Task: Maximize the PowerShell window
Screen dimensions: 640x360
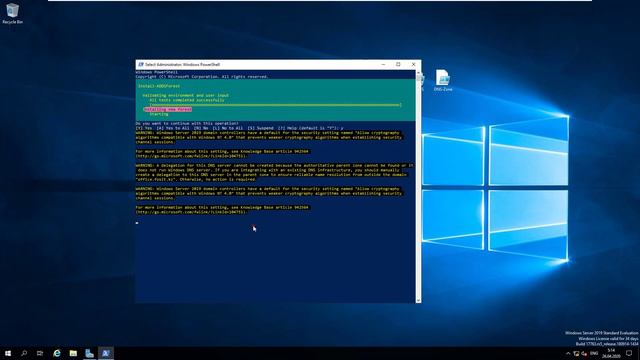Action: (x=398, y=64)
